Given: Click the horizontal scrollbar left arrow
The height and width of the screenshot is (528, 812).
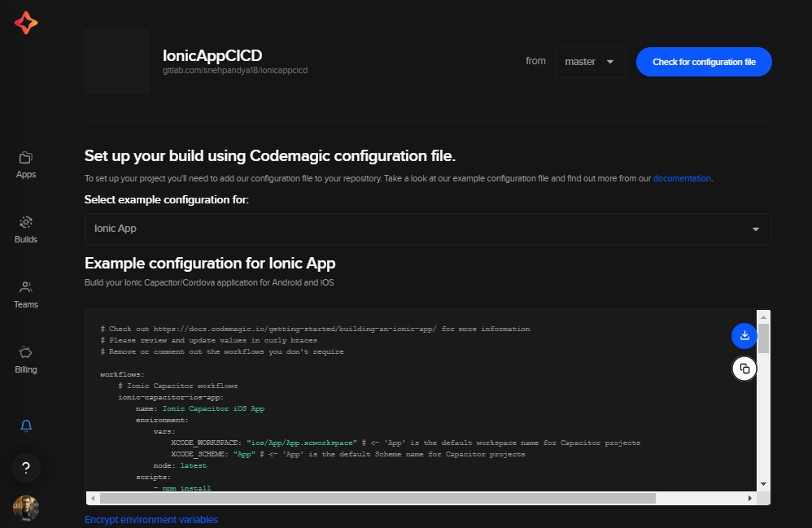Looking at the screenshot, I should point(93,498).
